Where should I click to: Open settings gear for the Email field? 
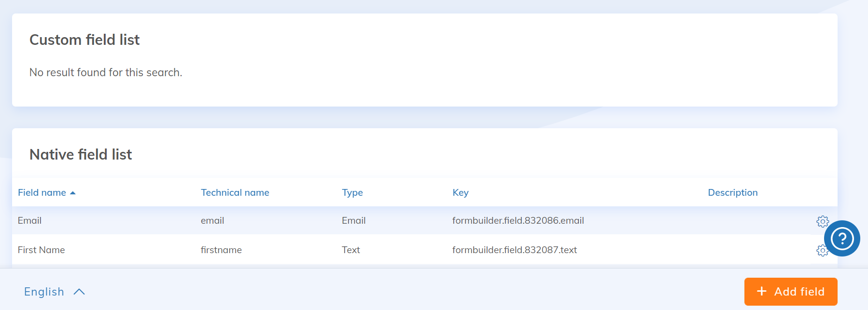pyautogui.click(x=822, y=221)
